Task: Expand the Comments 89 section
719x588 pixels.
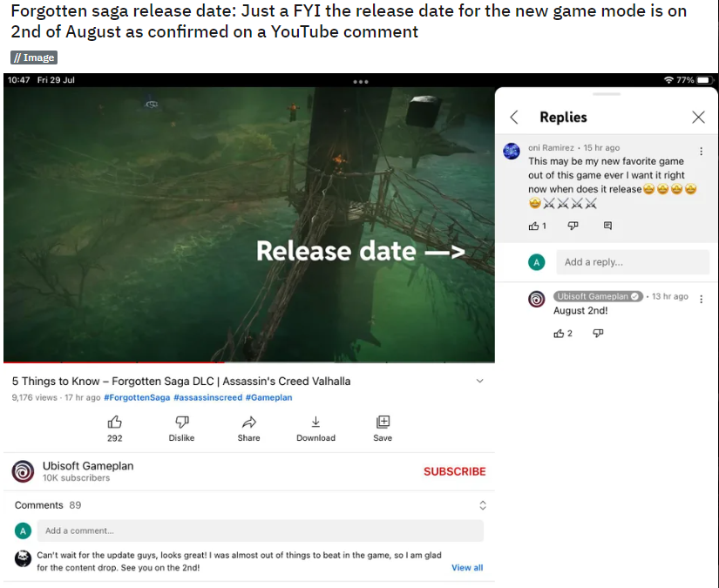Action: click(483, 505)
